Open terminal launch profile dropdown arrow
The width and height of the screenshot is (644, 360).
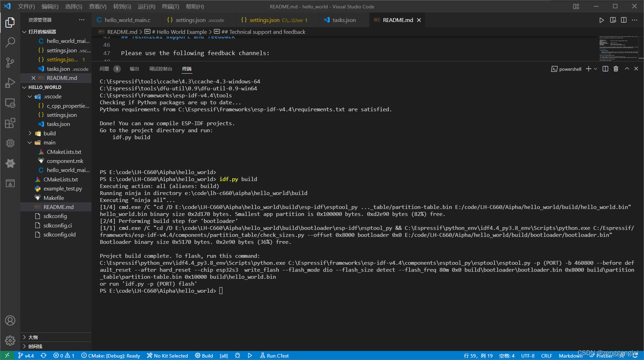click(595, 69)
